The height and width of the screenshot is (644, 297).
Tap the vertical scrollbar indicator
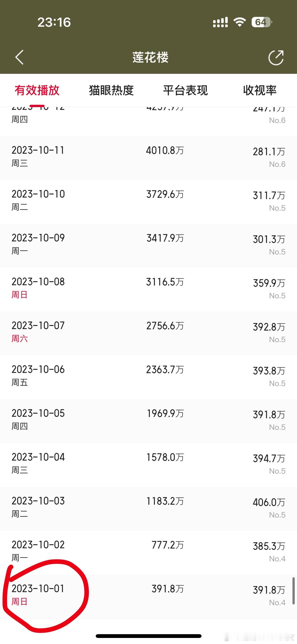[x=293, y=591]
